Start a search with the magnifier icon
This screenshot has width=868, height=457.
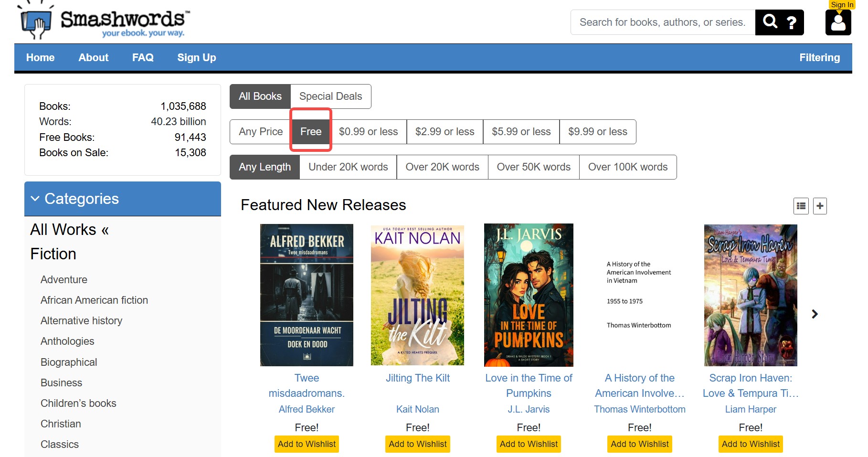[x=770, y=22]
